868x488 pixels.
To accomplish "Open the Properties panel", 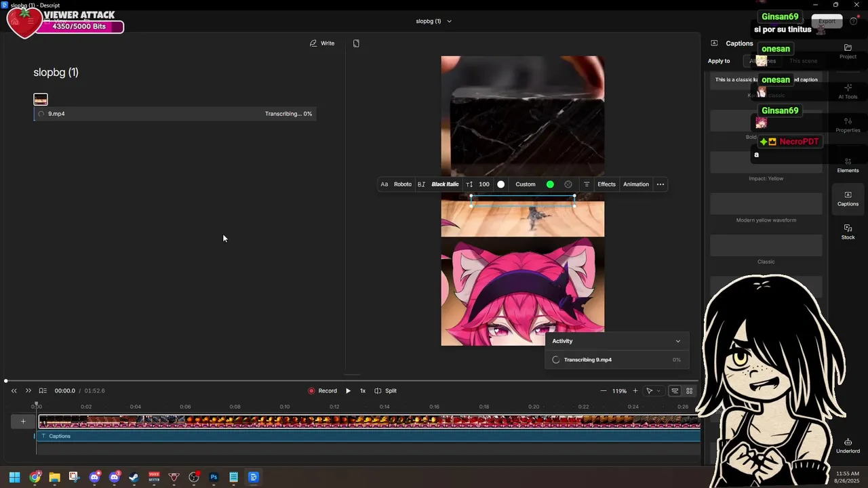I will coord(848,125).
